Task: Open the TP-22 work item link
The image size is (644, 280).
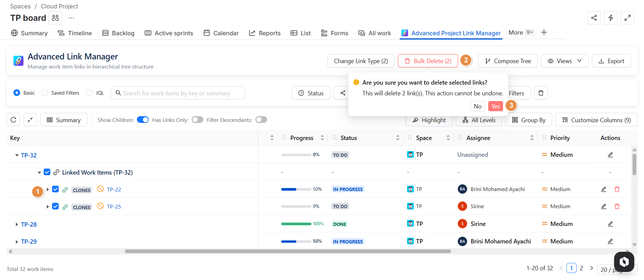Action: point(114,189)
